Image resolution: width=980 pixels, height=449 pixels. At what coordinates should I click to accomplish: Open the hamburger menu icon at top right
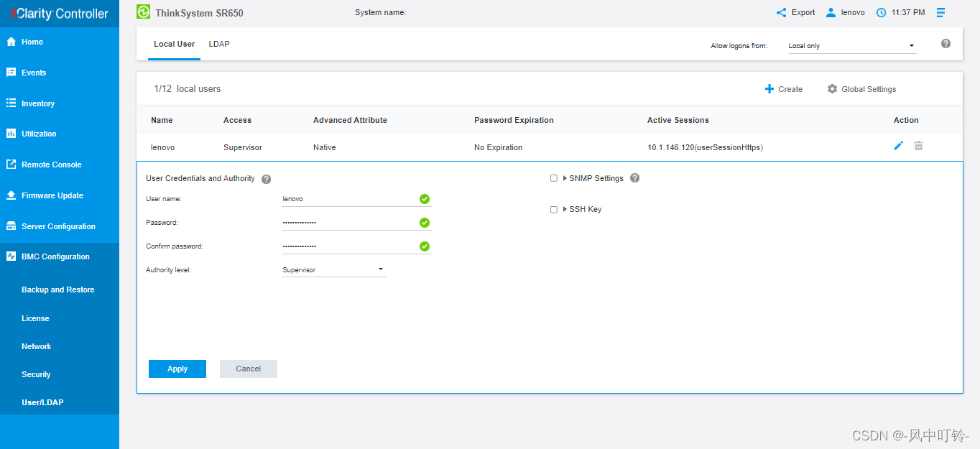click(x=940, y=12)
